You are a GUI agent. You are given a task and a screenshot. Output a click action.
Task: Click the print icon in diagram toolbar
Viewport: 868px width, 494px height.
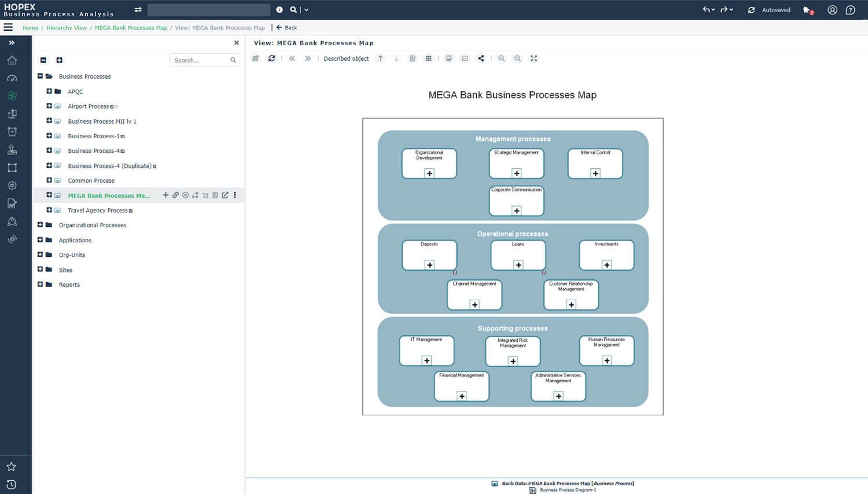point(448,58)
